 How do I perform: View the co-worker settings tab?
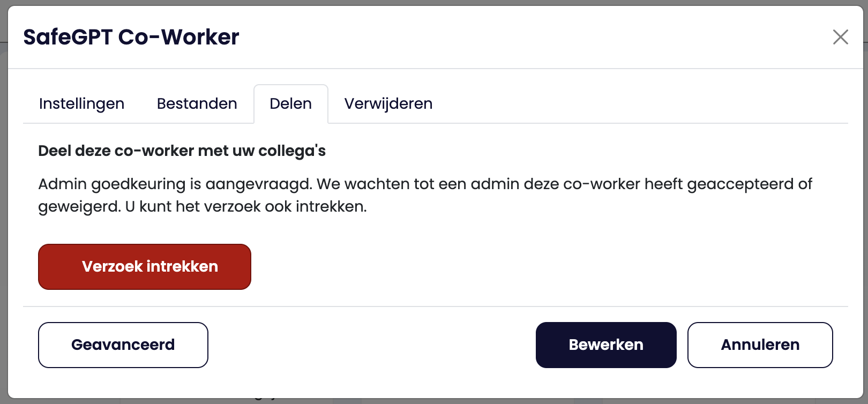[81, 103]
